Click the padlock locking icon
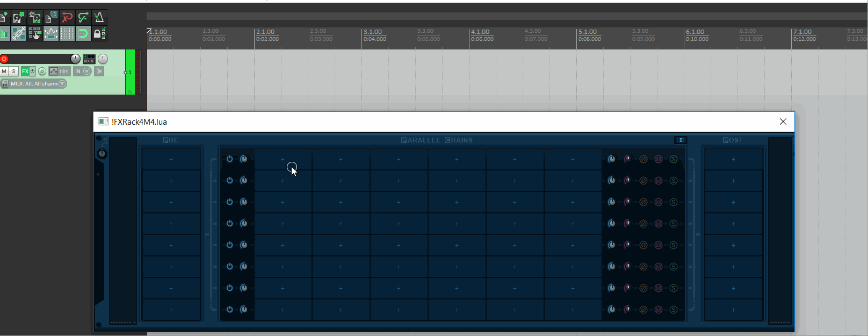868x336 pixels. point(99,34)
